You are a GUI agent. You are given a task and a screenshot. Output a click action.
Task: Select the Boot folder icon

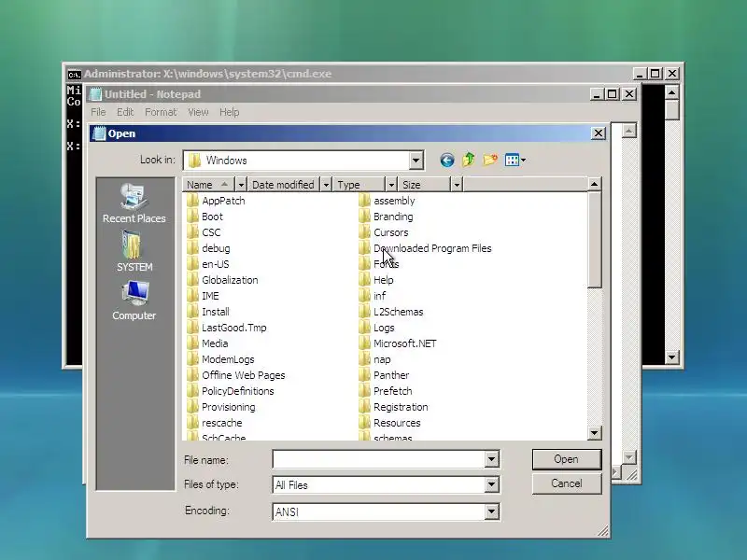pyautogui.click(x=192, y=217)
